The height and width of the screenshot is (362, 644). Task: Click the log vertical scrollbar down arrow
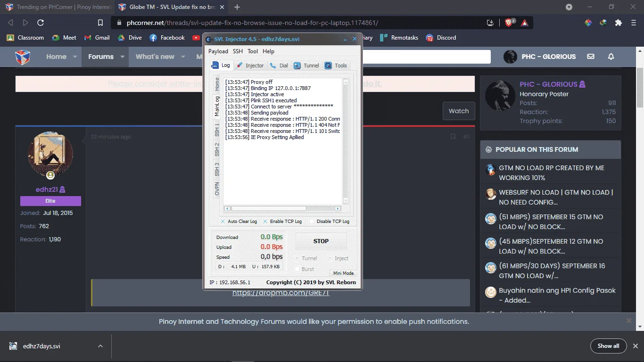(346, 200)
